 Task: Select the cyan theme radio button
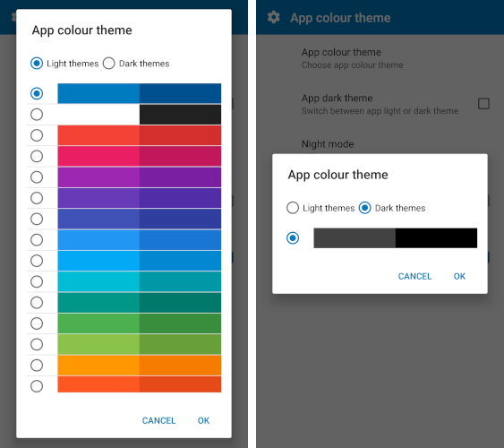click(37, 281)
